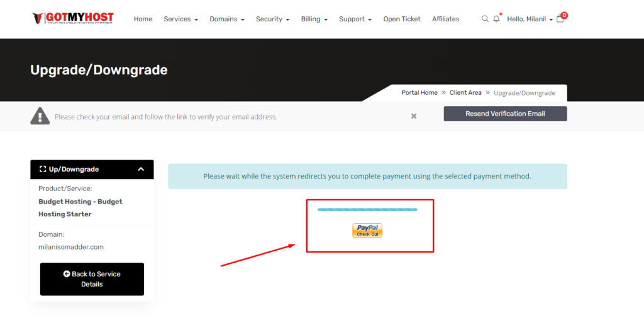The image size is (644, 328).
Task: Dismiss the email verification alert
Action: 414,116
